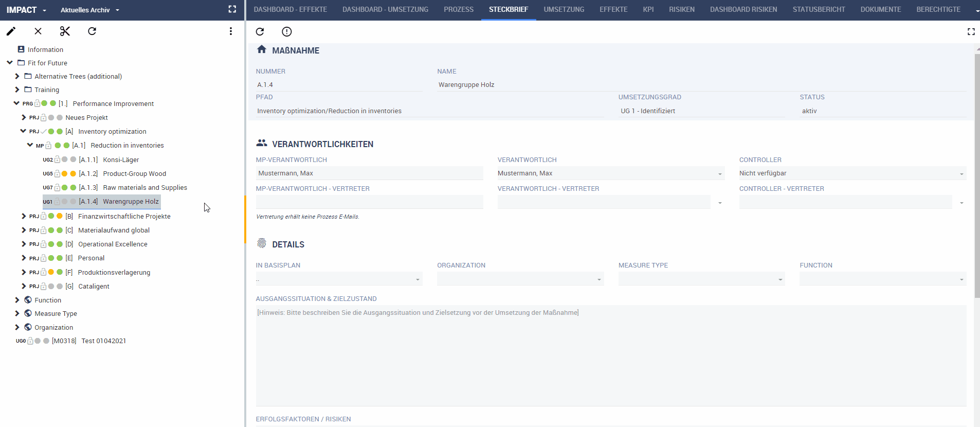The height and width of the screenshot is (427, 980).
Task: Open the Measure Type dropdown
Action: click(701, 279)
